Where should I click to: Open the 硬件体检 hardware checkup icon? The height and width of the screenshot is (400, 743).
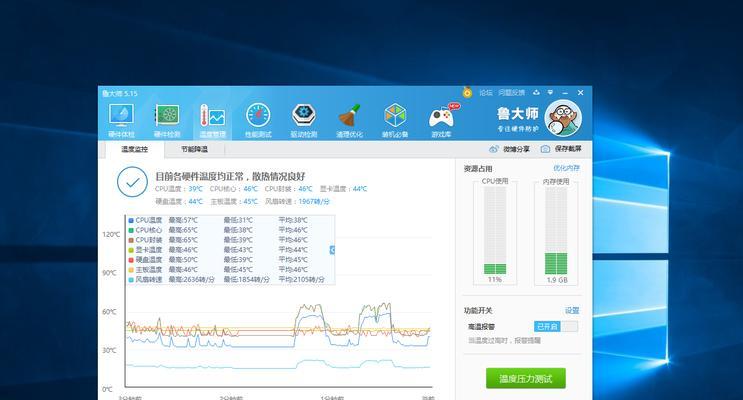(x=121, y=120)
